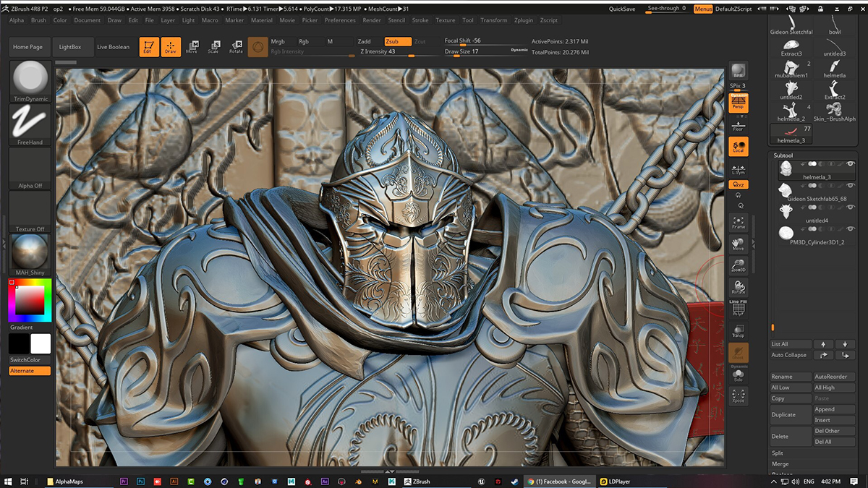Expand the Merge section
Viewport: 868px width, 488px height.
(780, 464)
